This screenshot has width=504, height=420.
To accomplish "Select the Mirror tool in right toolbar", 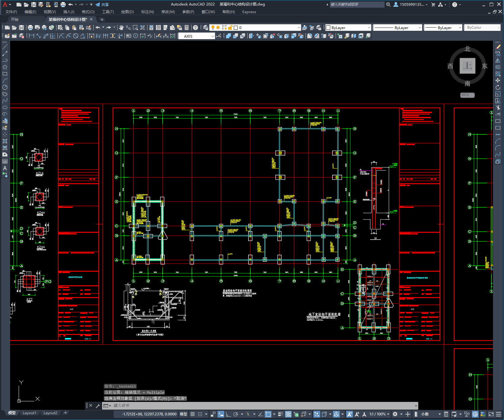I will click(x=498, y=60).
